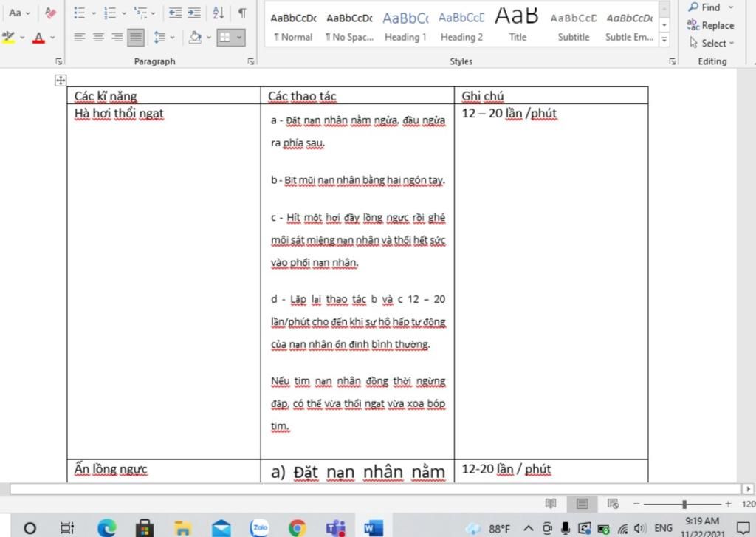Open highlight color dropdown arrow
The height and width of the screenshot is (537, 756).
[22, 37]
